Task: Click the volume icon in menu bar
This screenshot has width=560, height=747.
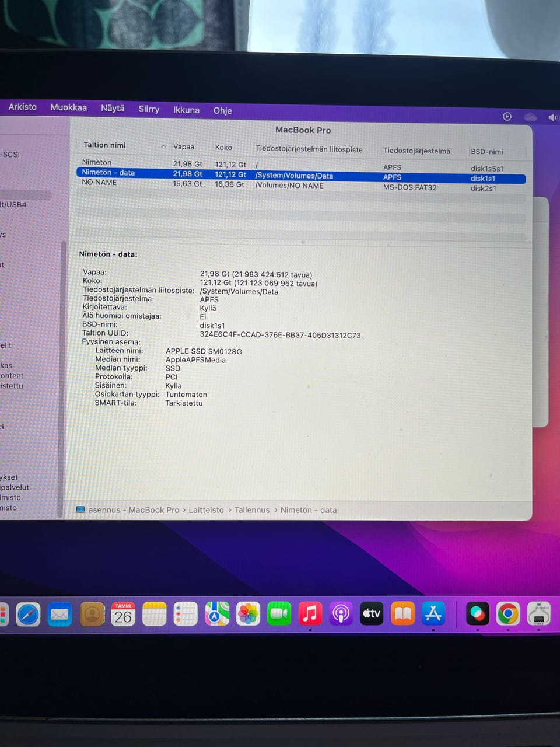Action: pyautogui.click(x=552, y=117)
